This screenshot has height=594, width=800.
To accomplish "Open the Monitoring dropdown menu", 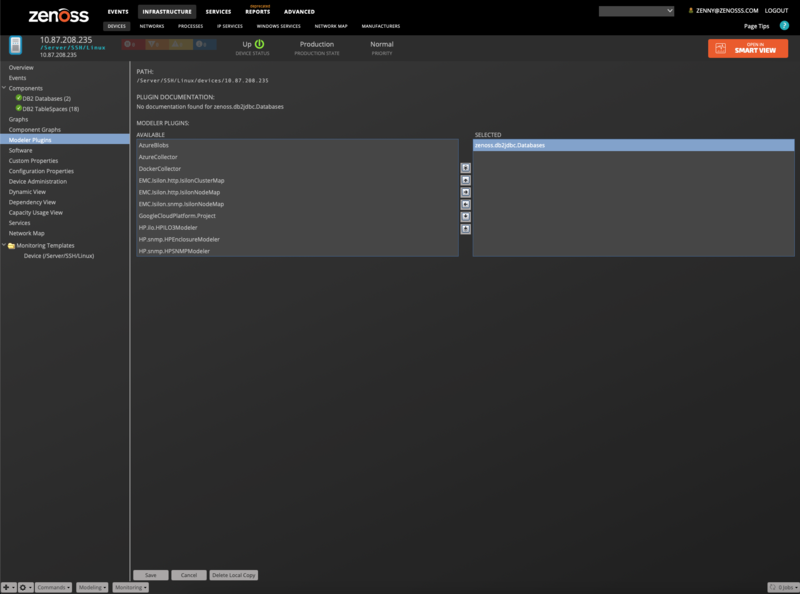I will click(131, 588).
